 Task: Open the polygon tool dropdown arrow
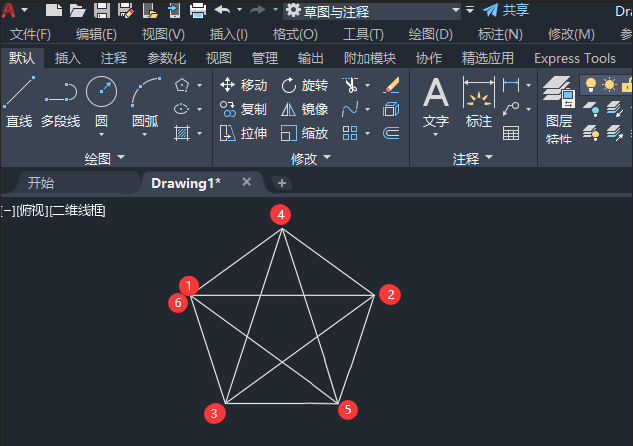(x=199, y=86)
